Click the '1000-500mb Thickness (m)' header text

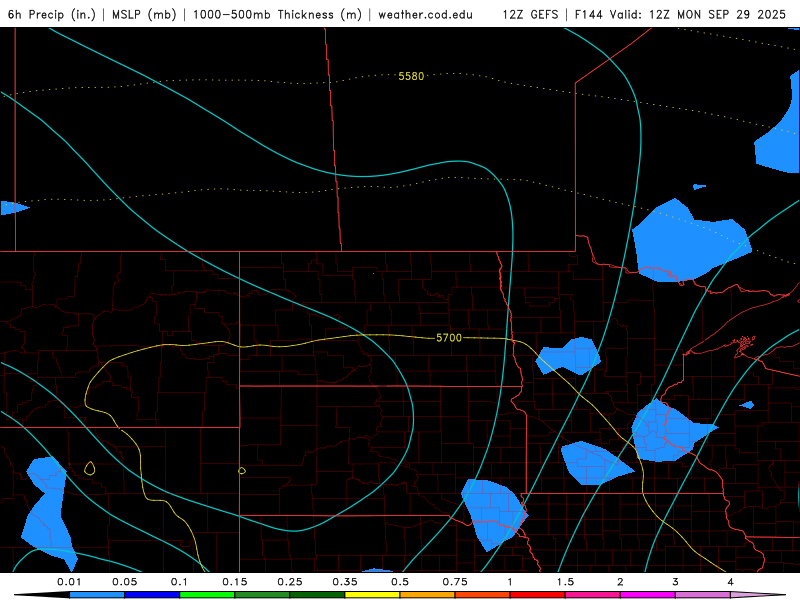277,14
